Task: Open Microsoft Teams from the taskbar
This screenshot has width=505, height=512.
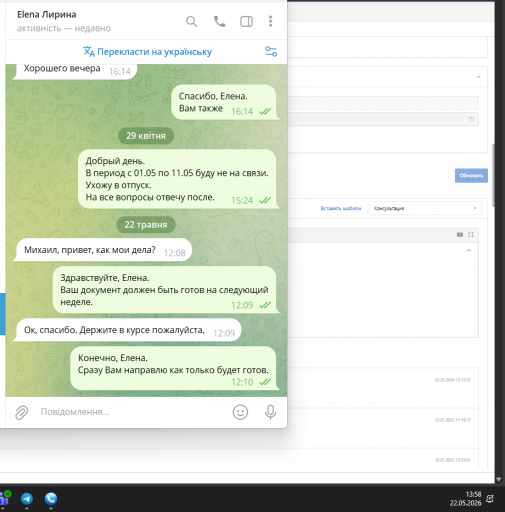Action: [x=5, y=498]
